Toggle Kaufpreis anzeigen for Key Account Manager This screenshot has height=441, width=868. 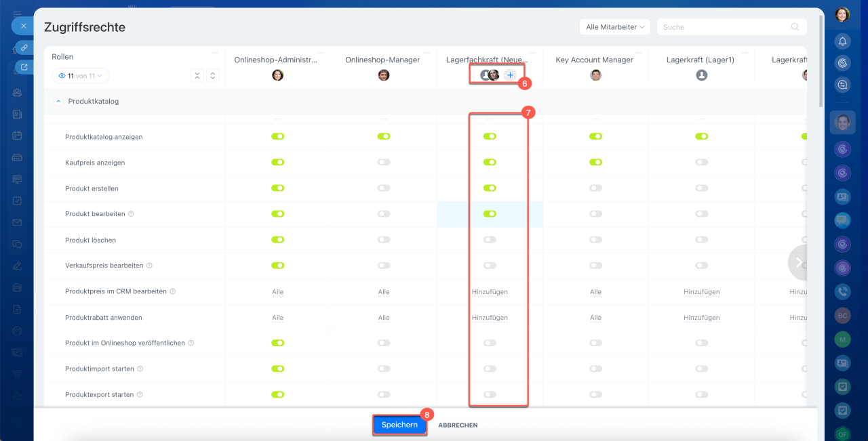(595, 163)
